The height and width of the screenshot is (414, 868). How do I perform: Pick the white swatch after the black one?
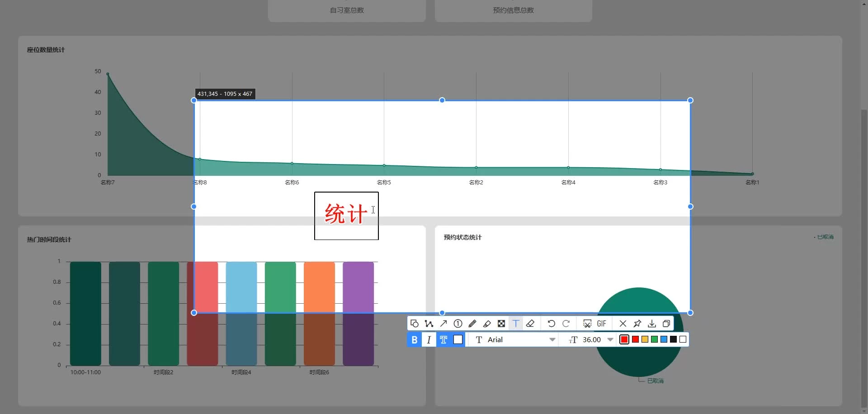(683, 339)
